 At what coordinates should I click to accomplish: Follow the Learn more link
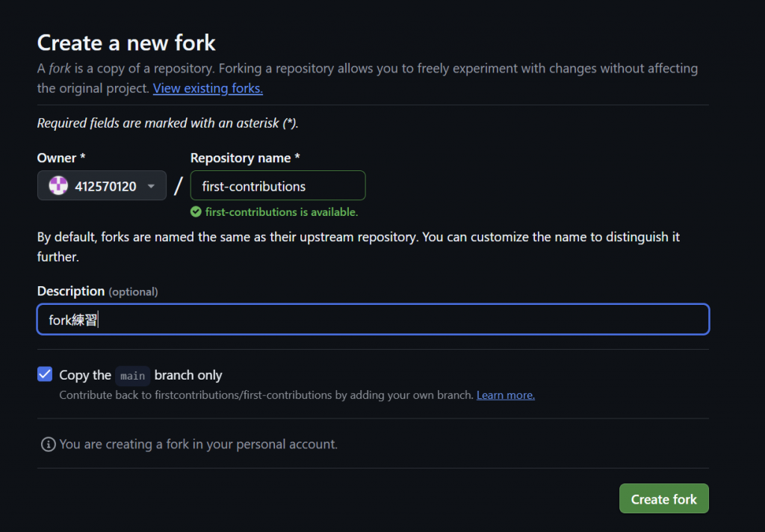click(x=505, y=395)
